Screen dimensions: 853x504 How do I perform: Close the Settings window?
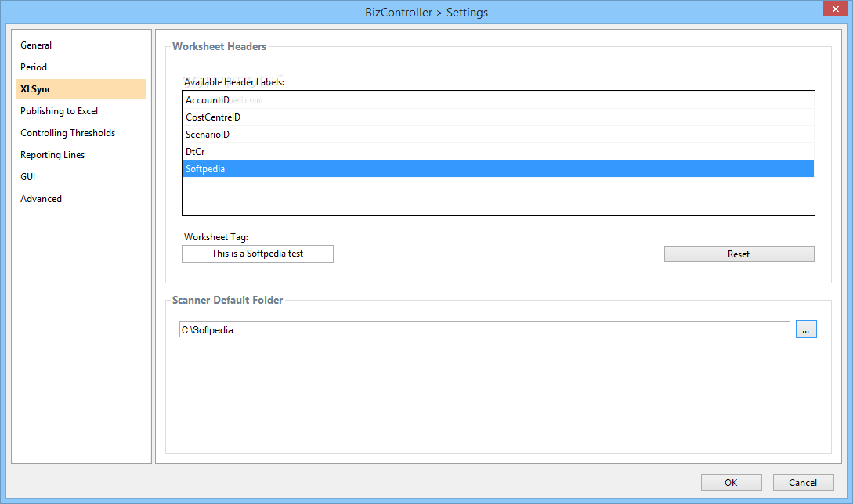click(x=835, y=9)
